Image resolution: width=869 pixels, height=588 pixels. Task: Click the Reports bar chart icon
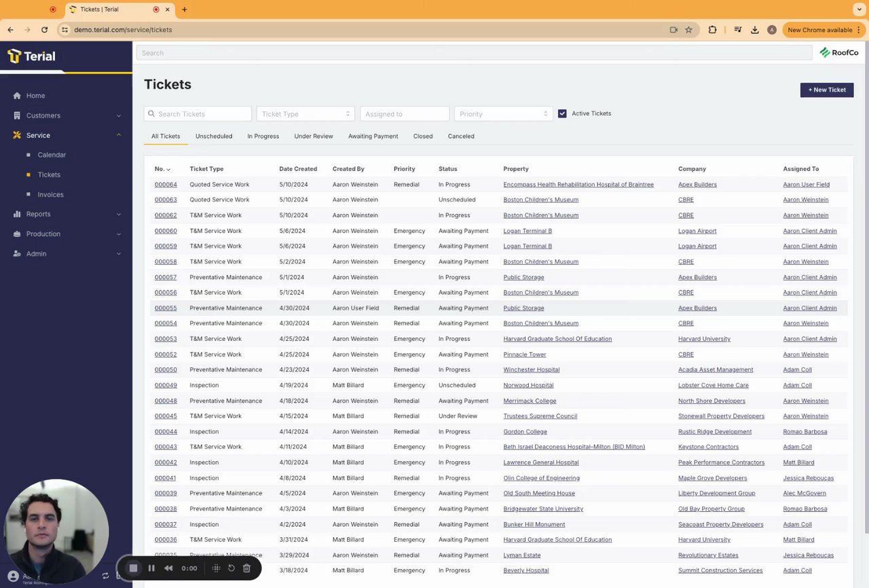point(17,214)
